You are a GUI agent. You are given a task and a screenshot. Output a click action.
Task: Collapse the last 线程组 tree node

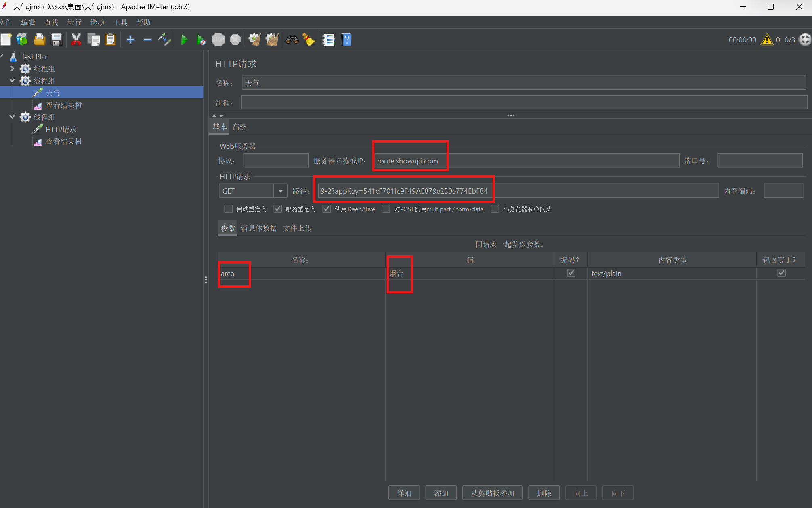click(x=12, y=117)
